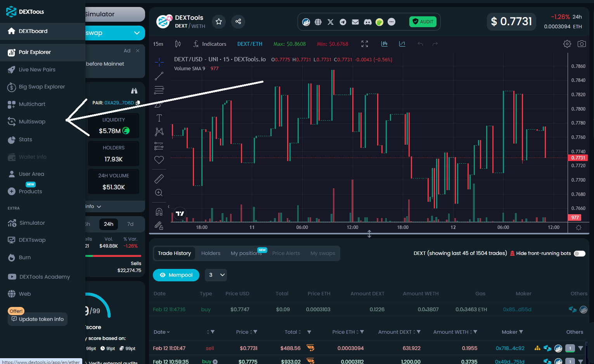Take a chart snapshot with camera icon
Image resolution: width=594 pixels, height=364 pixels.
point(582,44)
